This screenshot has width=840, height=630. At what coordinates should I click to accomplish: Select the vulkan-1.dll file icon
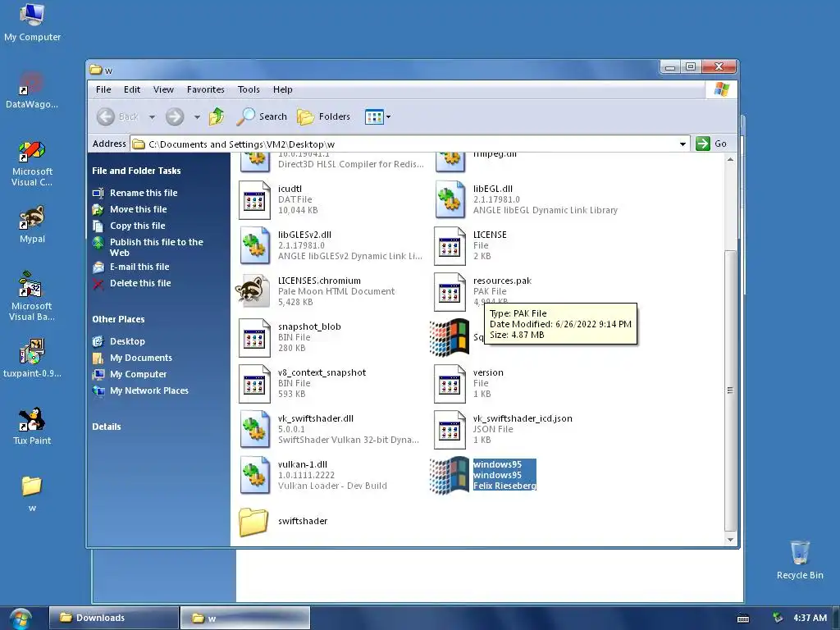tap(254, 476)
